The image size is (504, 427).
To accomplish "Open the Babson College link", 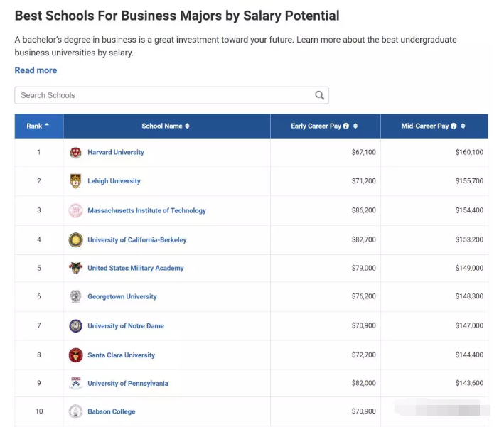I will (112, 411).
